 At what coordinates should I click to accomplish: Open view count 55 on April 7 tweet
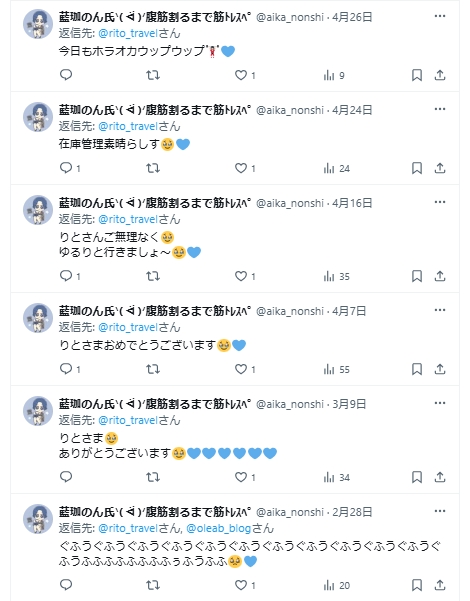pyautogui.click(x=337, y=369)
